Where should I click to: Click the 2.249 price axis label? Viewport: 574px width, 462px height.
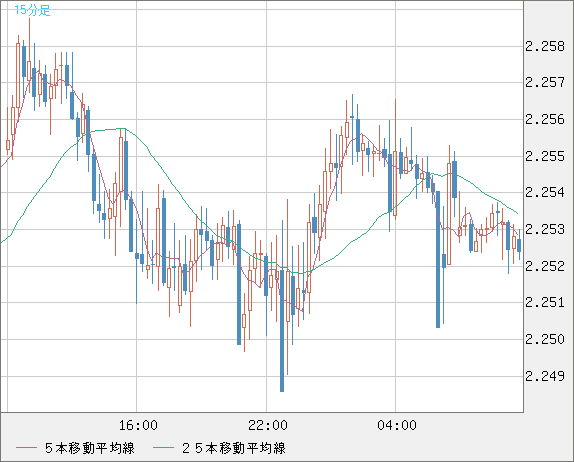click(545, 376)
